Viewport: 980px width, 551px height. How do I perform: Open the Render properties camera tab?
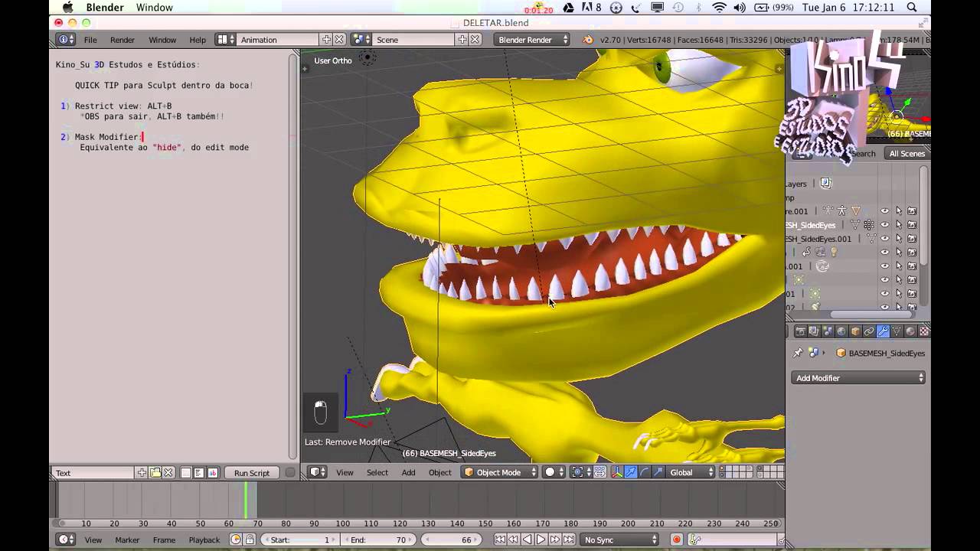[x=800, y=331]
